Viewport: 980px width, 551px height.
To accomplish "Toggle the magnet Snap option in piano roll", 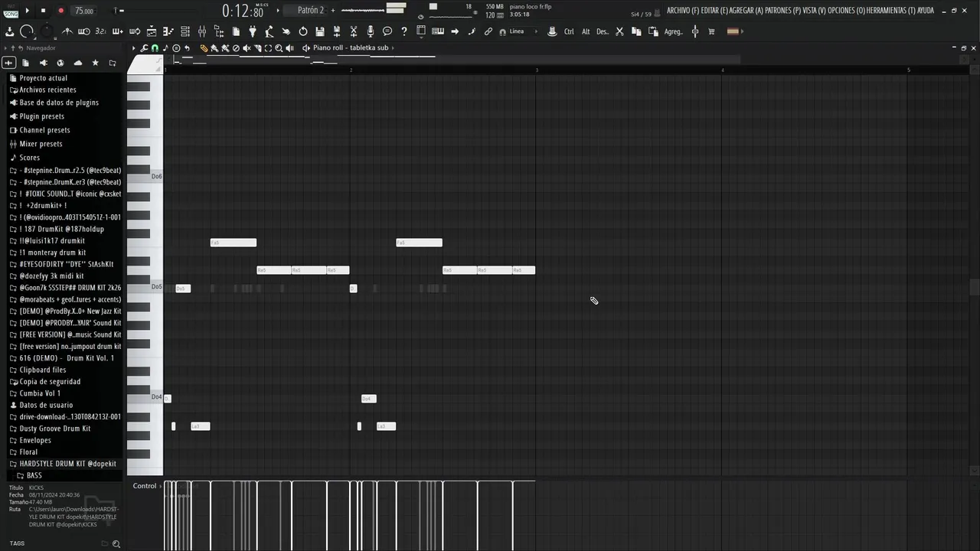I will point(155,48).
